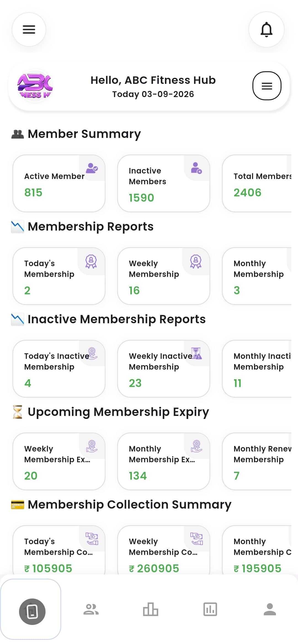Tap Today's Membership Collection money icon
Screen dimensions: 298x644
pyautogui.click(x=92, y=539)
